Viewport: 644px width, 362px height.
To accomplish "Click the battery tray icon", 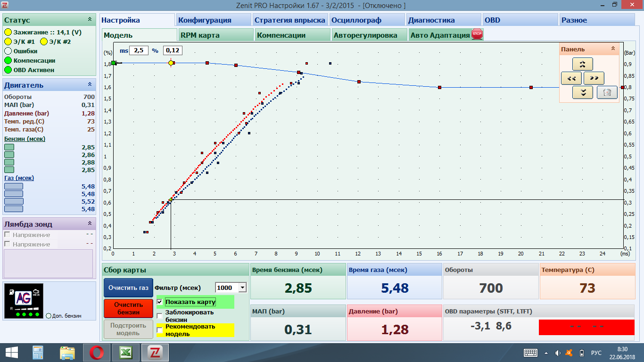I will [x=581, y=353].
